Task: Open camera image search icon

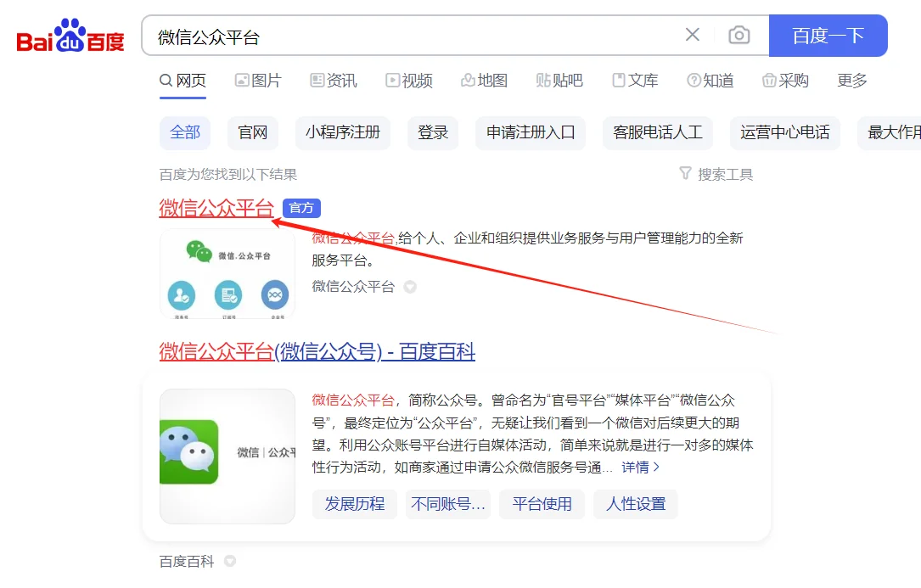Action: 738,36
